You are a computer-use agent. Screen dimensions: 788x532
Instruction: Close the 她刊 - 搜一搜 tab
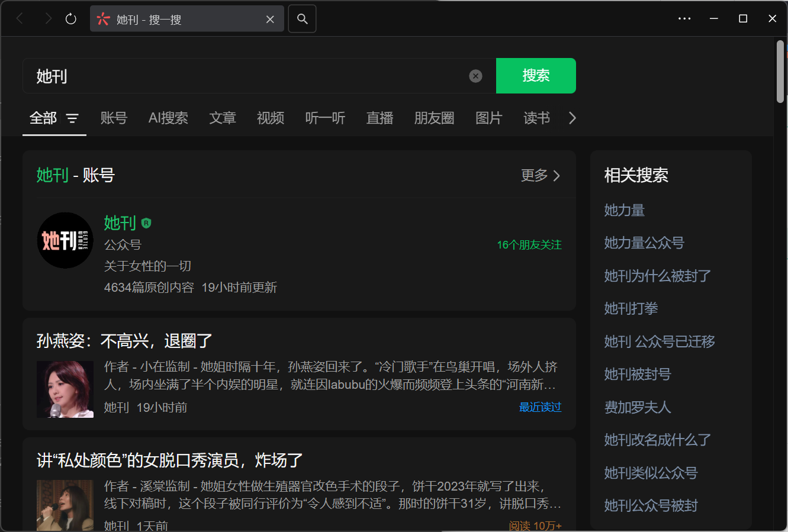(x=270, y=20)
